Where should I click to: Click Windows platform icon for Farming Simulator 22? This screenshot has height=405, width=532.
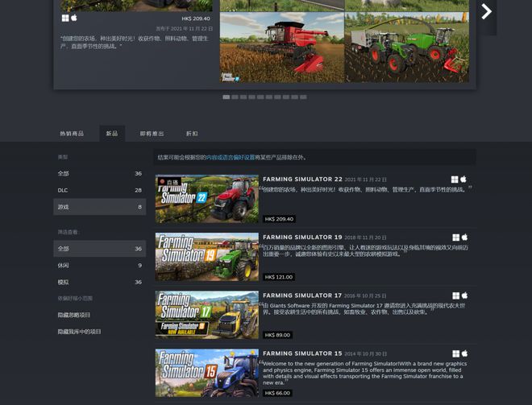click(x=455, y=180)
